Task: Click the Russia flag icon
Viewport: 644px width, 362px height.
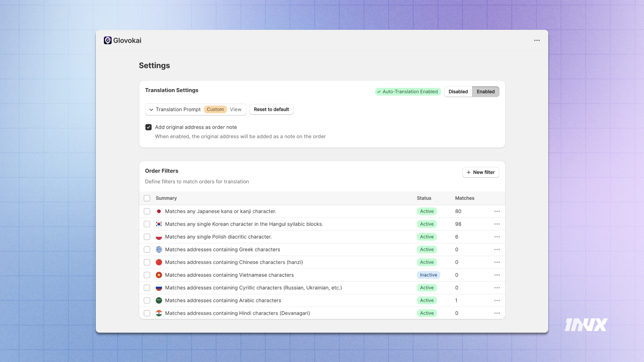Action: pyautogui.click(x=159, y=288)
